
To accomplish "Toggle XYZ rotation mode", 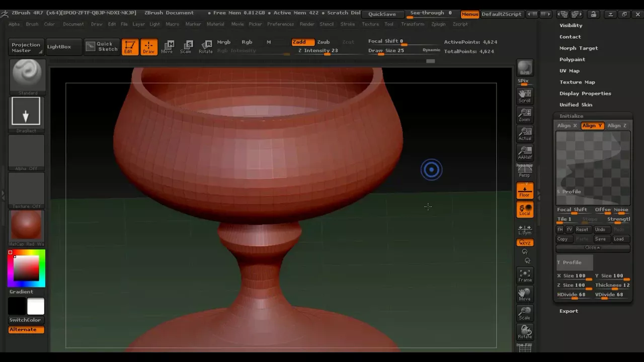I will pos(525,243).
